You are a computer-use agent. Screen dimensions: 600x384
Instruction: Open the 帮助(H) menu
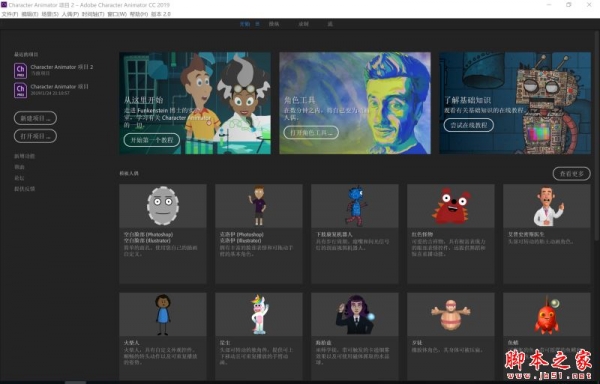coord(139,14)
